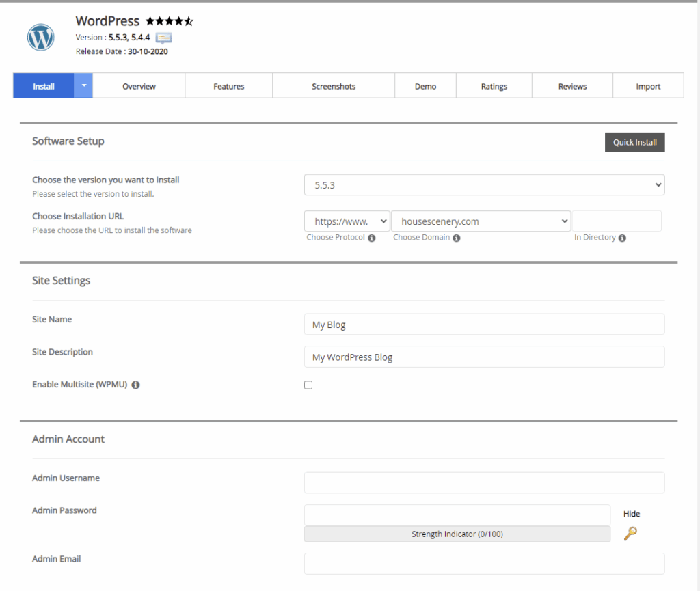
Task: Open the version selection dropdown showing 5.5.3
Action: (484, 184)
